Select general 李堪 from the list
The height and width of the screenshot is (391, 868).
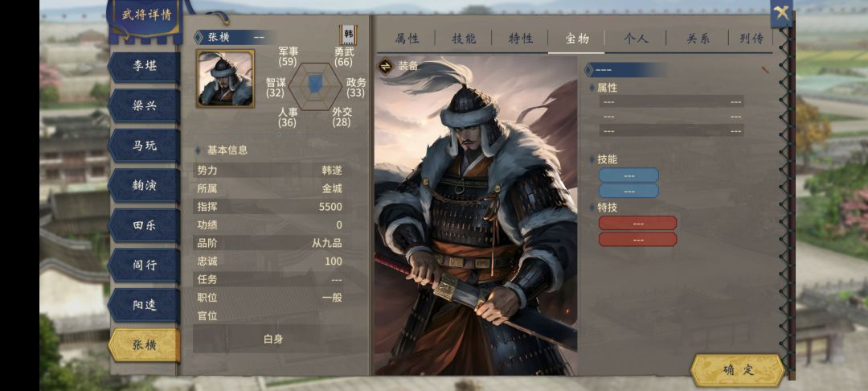(145, 66)
